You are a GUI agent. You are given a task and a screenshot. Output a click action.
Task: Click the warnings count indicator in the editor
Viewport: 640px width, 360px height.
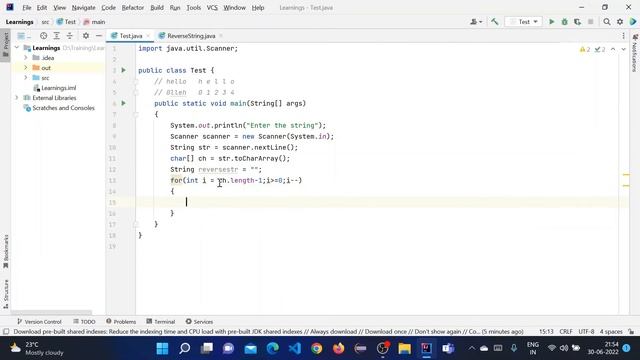(585, 49)
